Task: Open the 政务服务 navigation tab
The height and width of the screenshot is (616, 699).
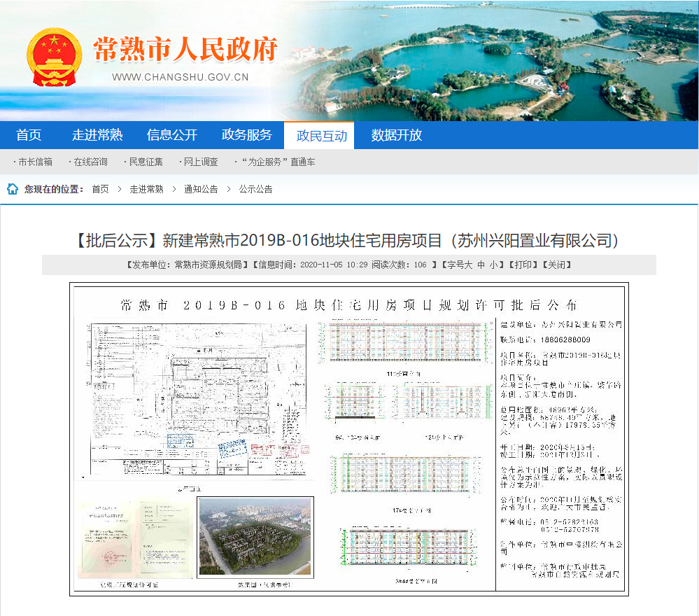Action: click(247, 134)
